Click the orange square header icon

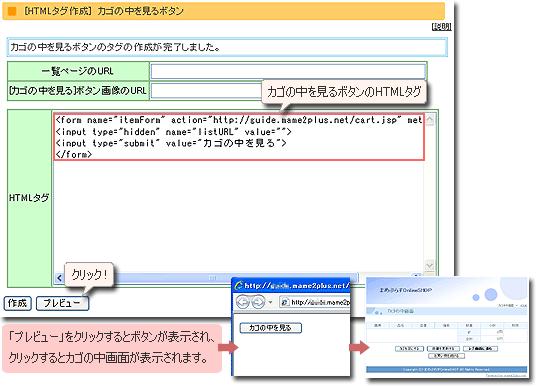[x=12, y=12]
